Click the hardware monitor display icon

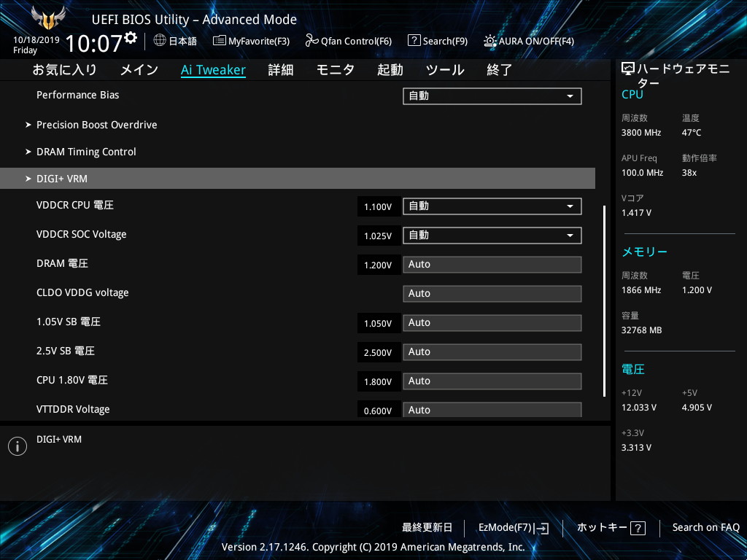(628, 69)
